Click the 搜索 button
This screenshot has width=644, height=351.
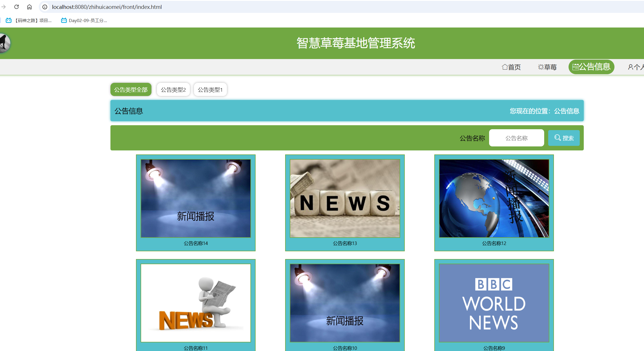[564, 138]
